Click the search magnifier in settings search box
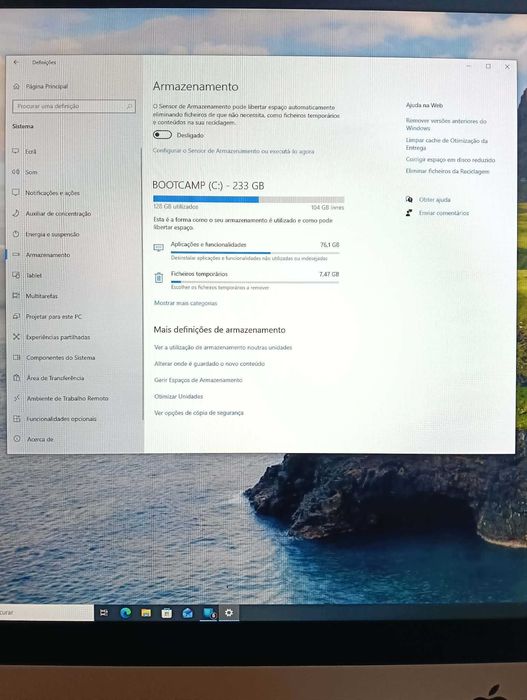Viewport: 527px width, 700px height. (x=129, y=106)
